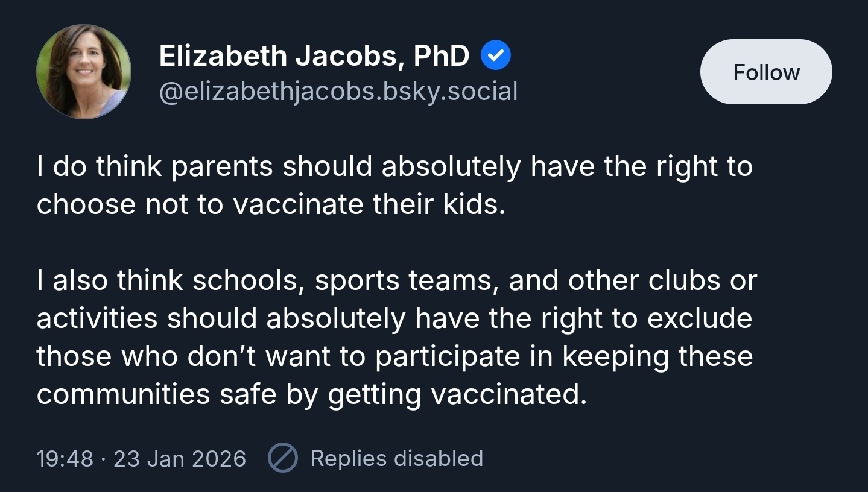This screenshot has height=492, width=868.
Task: Click the line starting "I do think parents"
Action: [x=394, y=167]
